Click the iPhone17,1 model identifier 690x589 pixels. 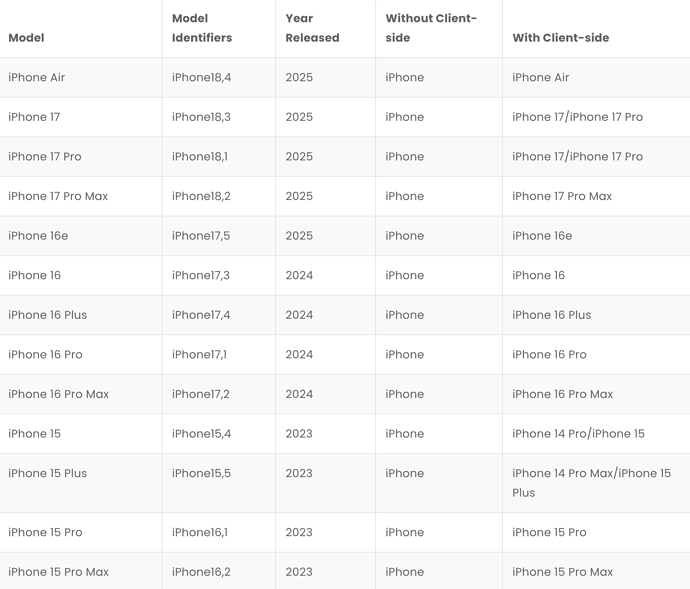[x=200, y=355]
